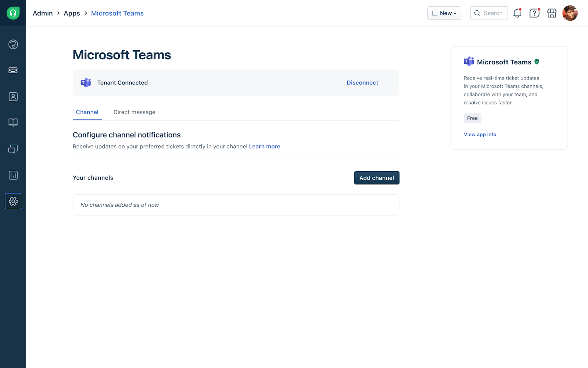This screenshot has height=368, width=588.
Task: Open the marketplace storefront icon
Action: pyautogui.click(x=552, y=13)
